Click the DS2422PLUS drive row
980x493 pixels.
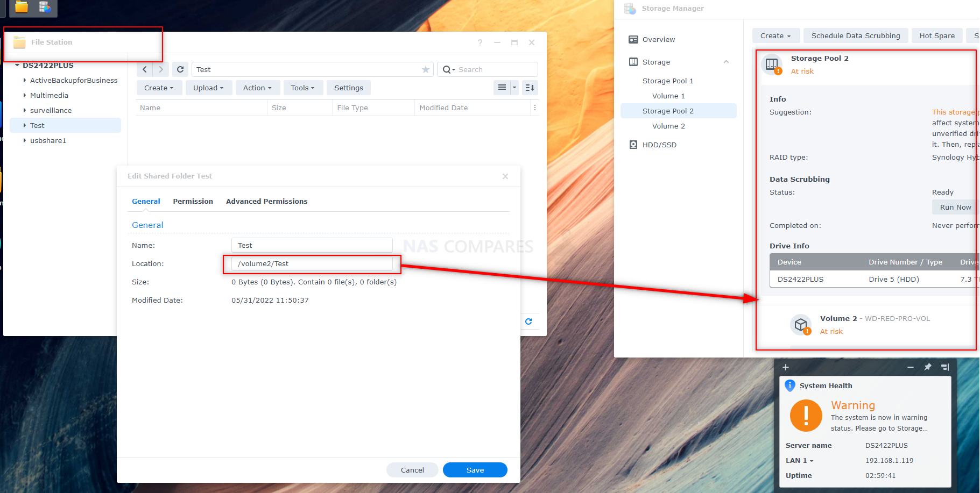coord(874,279)
